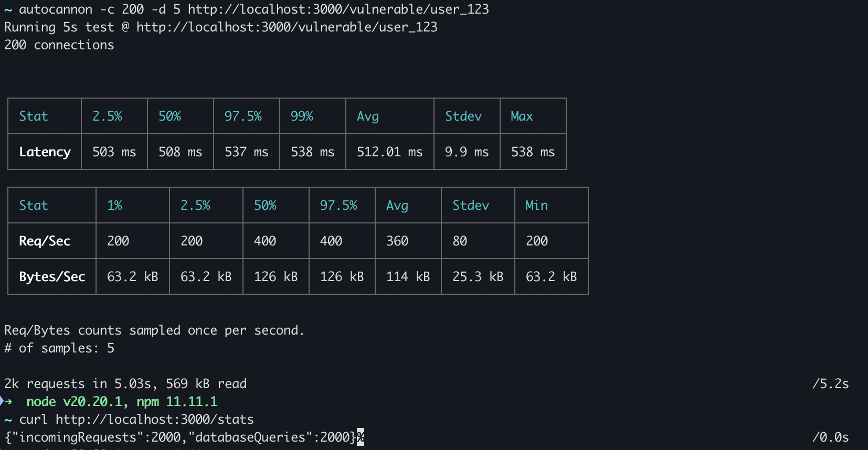Click the 99% column header in latency table

(302, 116)
